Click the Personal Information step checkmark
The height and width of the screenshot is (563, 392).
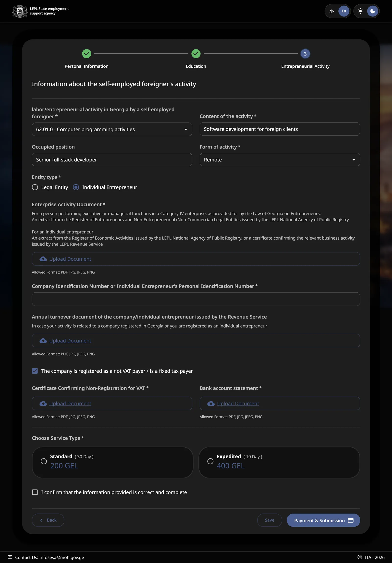point(86,54)
